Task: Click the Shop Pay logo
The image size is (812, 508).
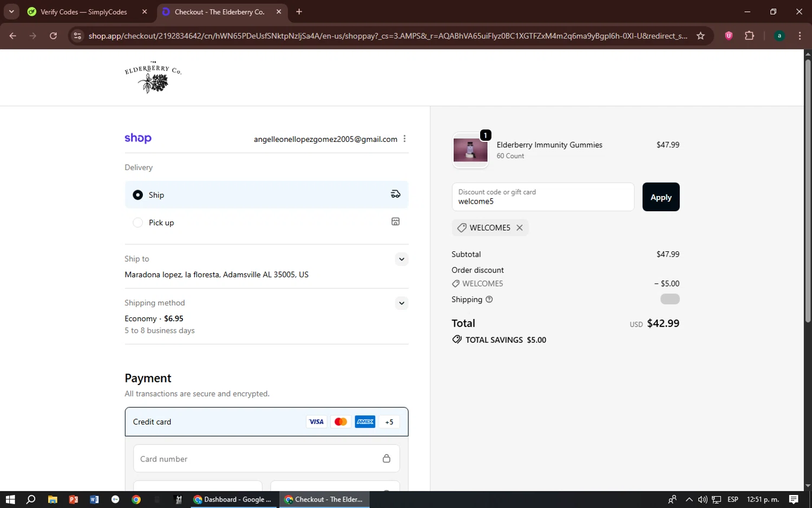Action: click(138, 138)
